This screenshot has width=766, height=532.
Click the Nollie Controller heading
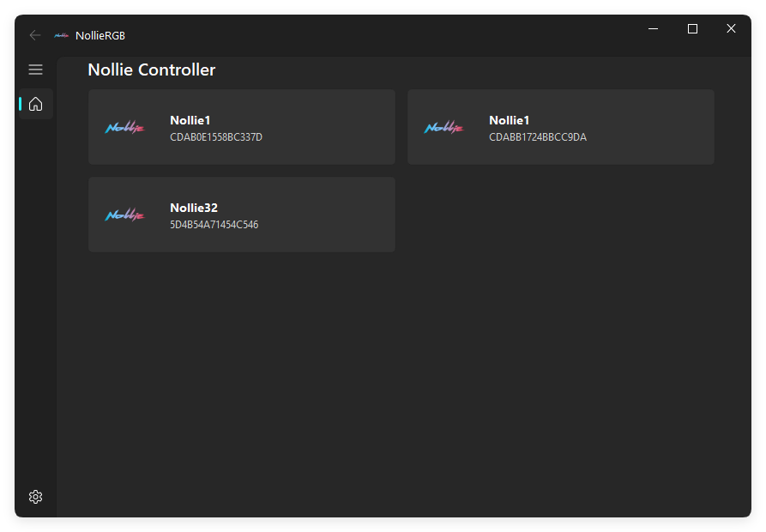pyautogui.click(x=152, y=70)
